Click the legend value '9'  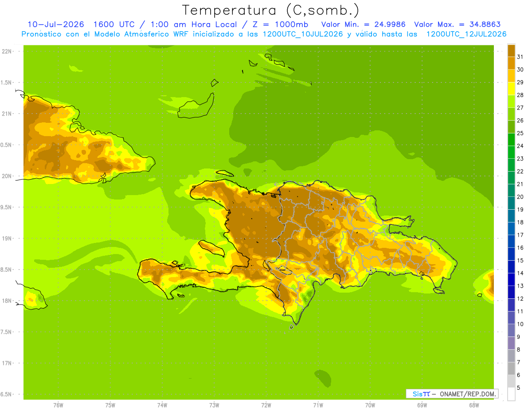tap(519, 337)
